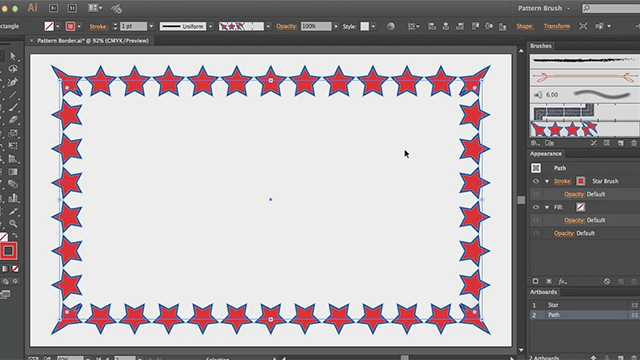Select the Free Transform tool

tap(13, 146)
